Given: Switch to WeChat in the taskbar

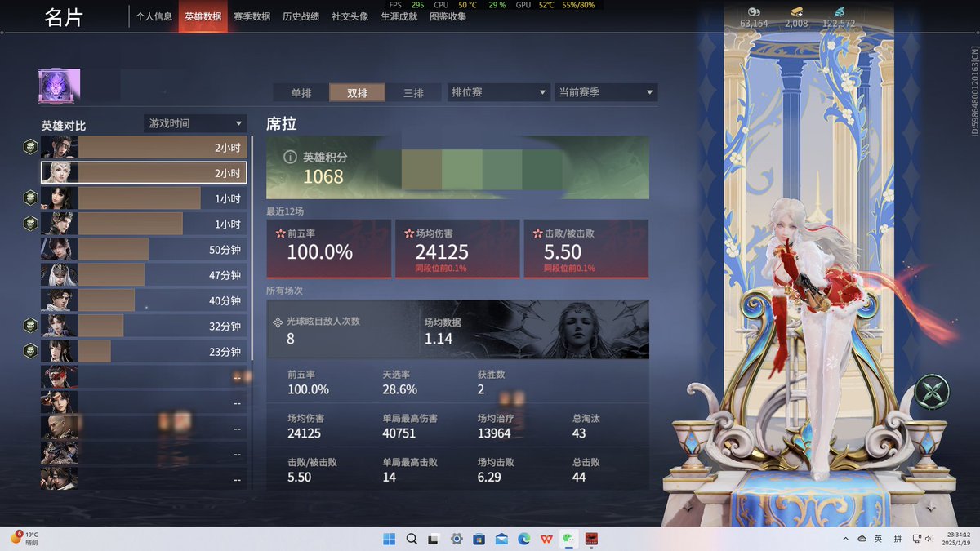Looking at the screenshot, I should click(x=568, y=539).
